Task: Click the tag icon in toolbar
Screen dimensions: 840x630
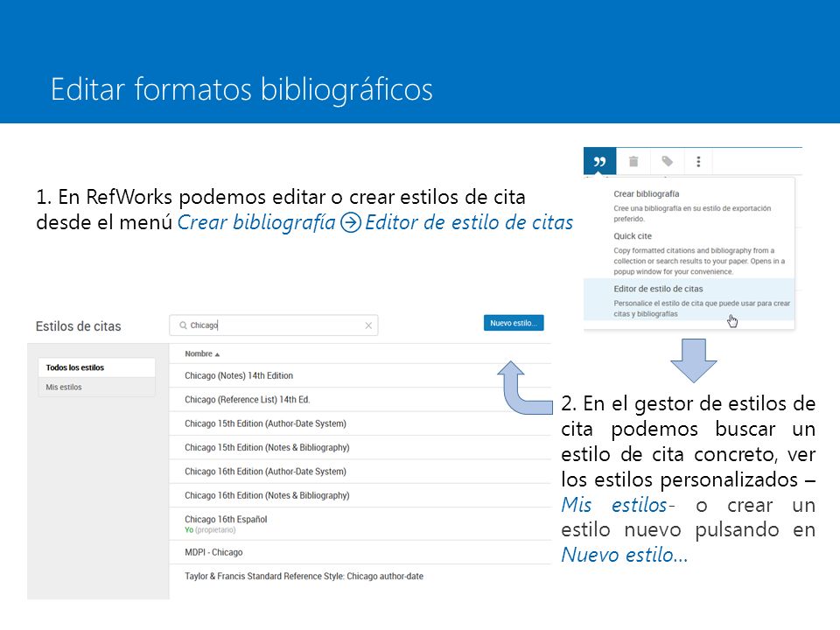Action: tap(667, 161)
